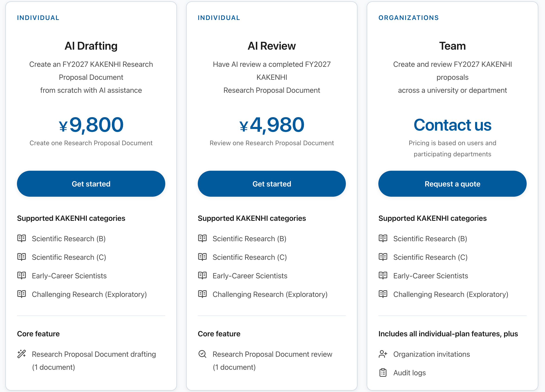
Task: Click Get started under the AI Review plan
Action: (x=272, y=184)
